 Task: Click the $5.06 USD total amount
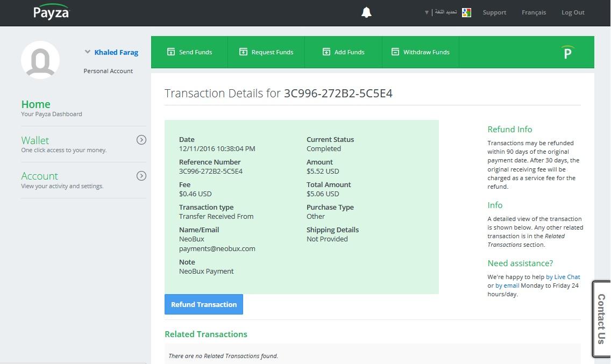(323, 194)
